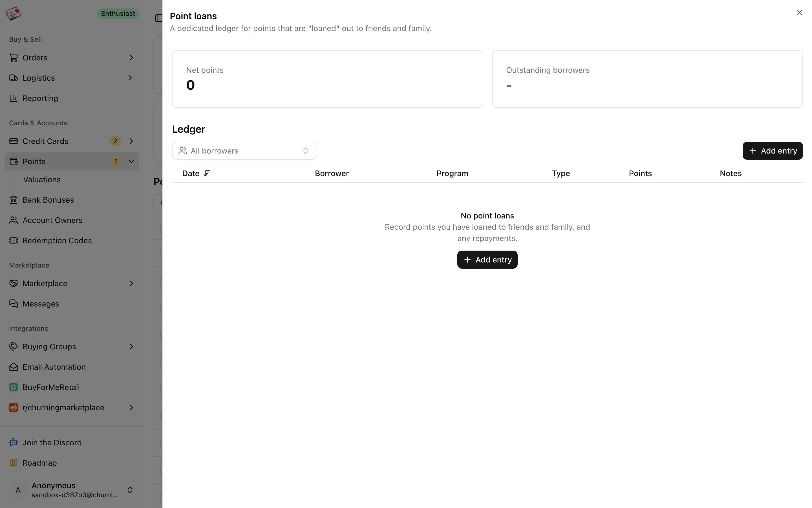812x508 pixels.
Task: Click the Reporting bar chart icon
Action: [14, 98]
